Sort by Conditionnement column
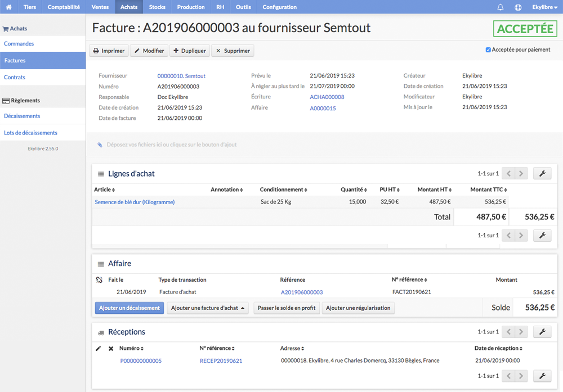Image resolution: width=563 pixels, height=392 pixels. pos(283,190)
